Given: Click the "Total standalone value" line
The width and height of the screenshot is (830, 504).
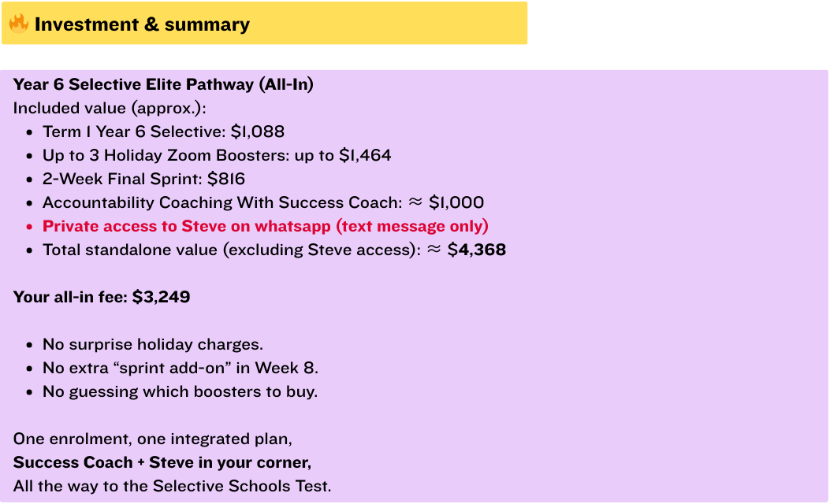Looking at the screenshot, I should click(229, 250).
